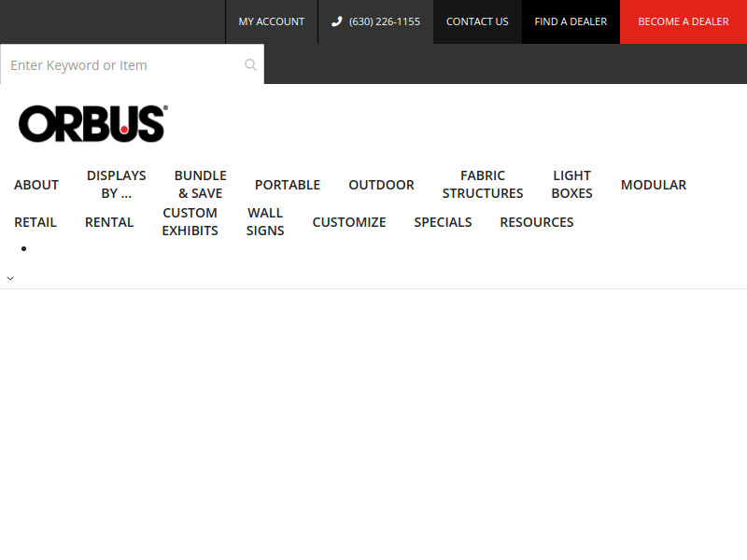Image resolution: width=747 pixels, height=560 pixels.
Task: Select Custom Exhibits in navigation
Action: point(190,221)
